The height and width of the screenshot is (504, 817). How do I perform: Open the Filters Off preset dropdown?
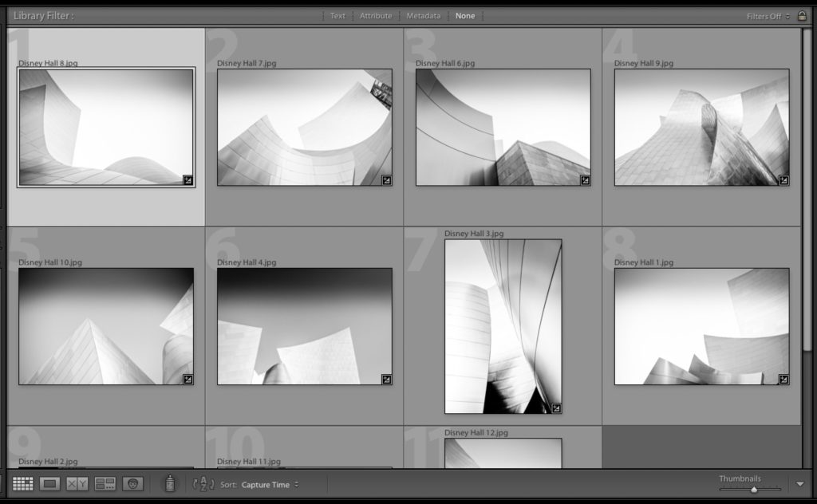(x=768, y=16)
